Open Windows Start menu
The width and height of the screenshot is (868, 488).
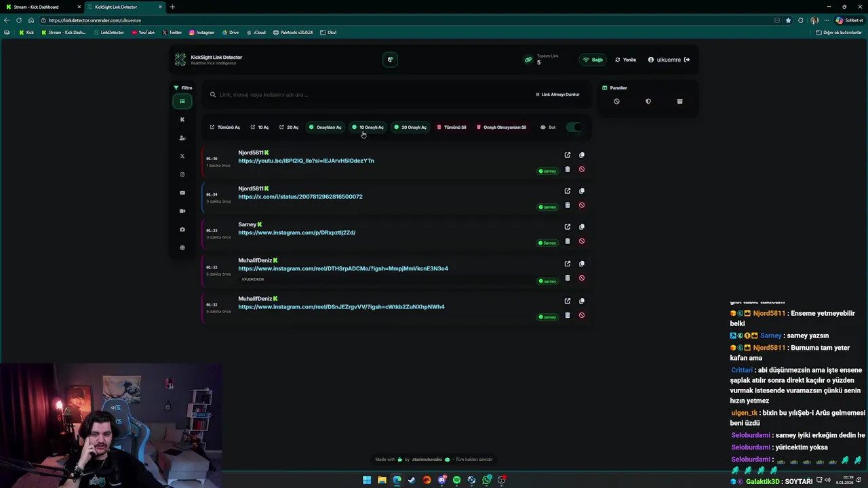(x=367, y=480)
